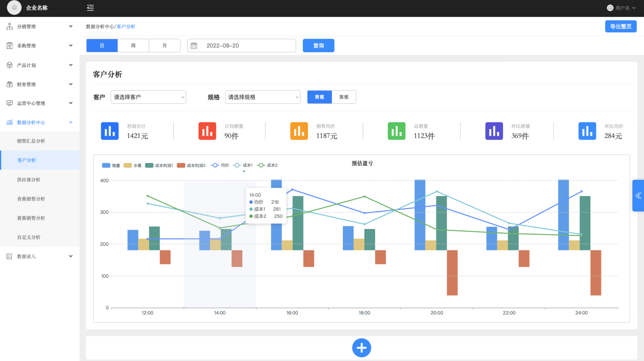Click the calendar icon in date field
Image resolution: width=644 pixels, height=361 pixels.
pos(194,45)
